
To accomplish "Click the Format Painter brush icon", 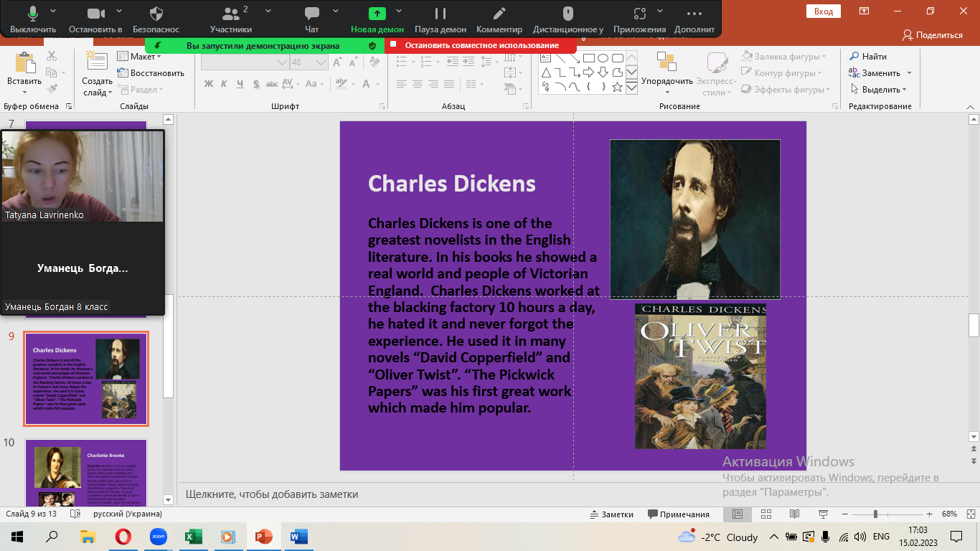I will point(52,89).
